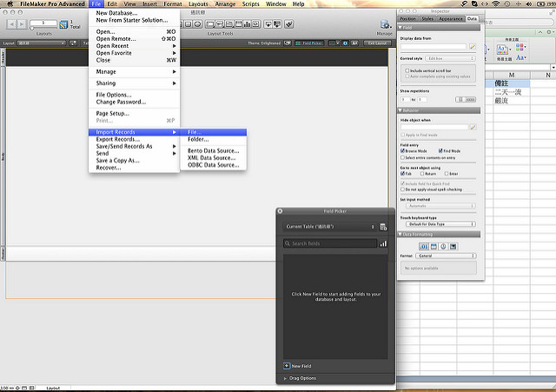Select the time format clock icon
This screenshot has width=556, height=392.
click(x=443, y=246)
